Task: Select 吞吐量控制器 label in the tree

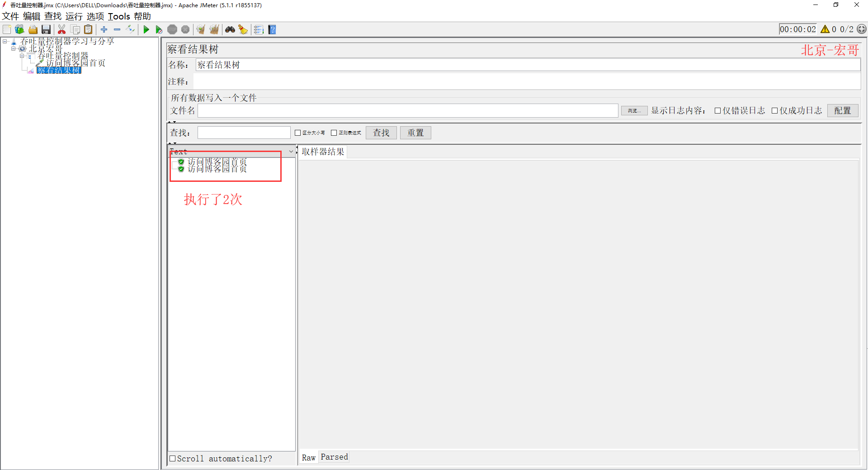Action: point(63,56)
